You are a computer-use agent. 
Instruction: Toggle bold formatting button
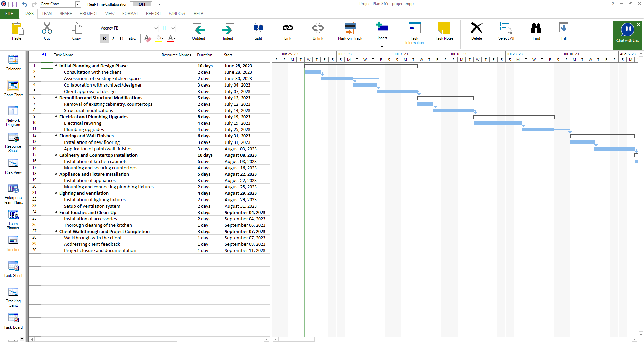point(104,39)
